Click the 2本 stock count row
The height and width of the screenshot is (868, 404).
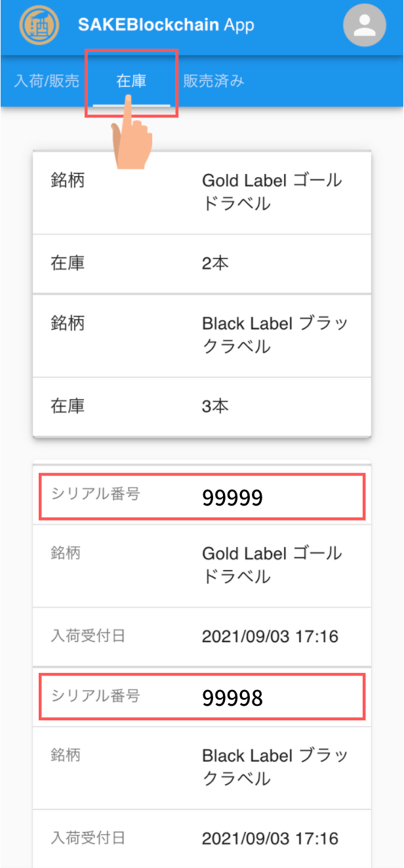[x=202, y=264]
